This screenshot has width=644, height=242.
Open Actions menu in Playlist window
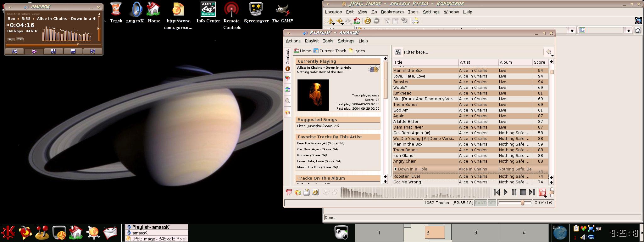(293, 41)
